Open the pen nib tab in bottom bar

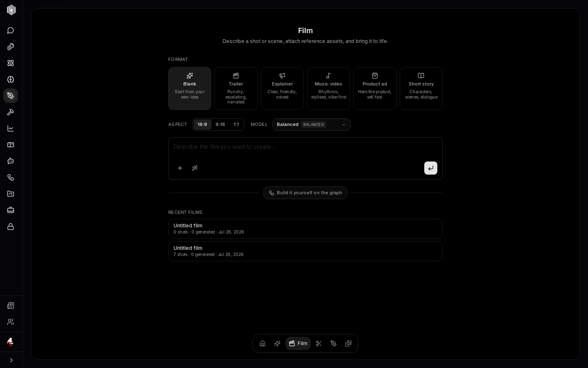[x=334, y=344]
